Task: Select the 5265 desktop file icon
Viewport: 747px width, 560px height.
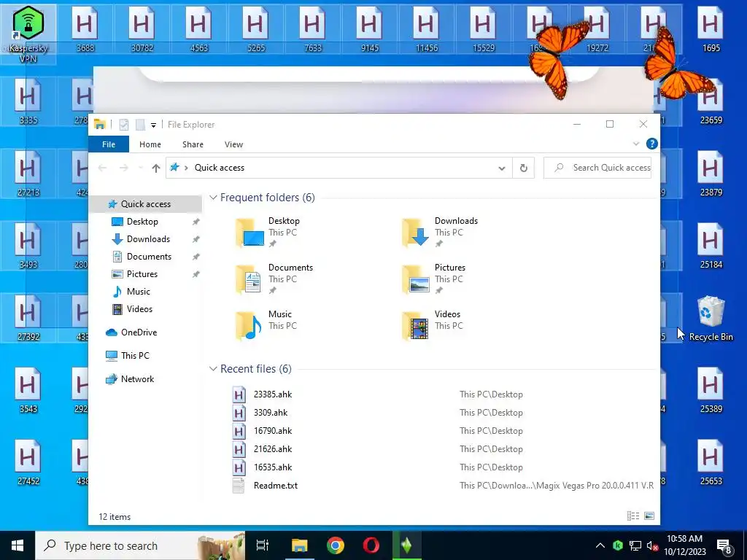Action: 256,28
